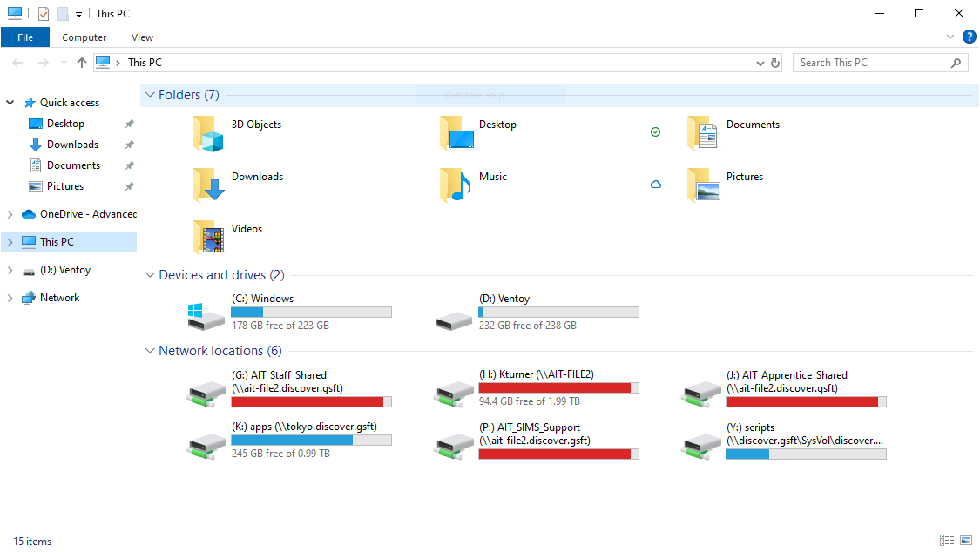980x552 pixels.
Task: Open the Customize Quick Access Toolbar dropdown
Action: pyautogui.click(x=78, y=14)
